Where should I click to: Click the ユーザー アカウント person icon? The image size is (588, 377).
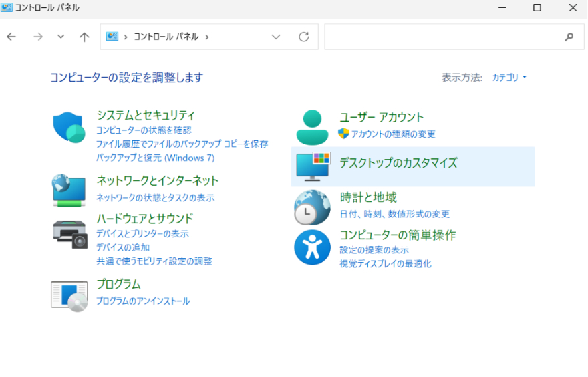point(313,128)
